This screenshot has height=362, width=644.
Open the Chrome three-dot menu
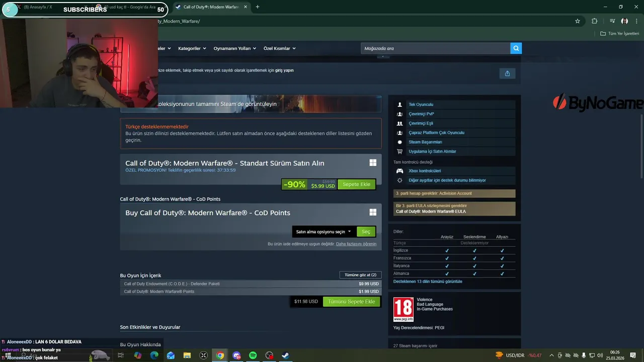637,21
